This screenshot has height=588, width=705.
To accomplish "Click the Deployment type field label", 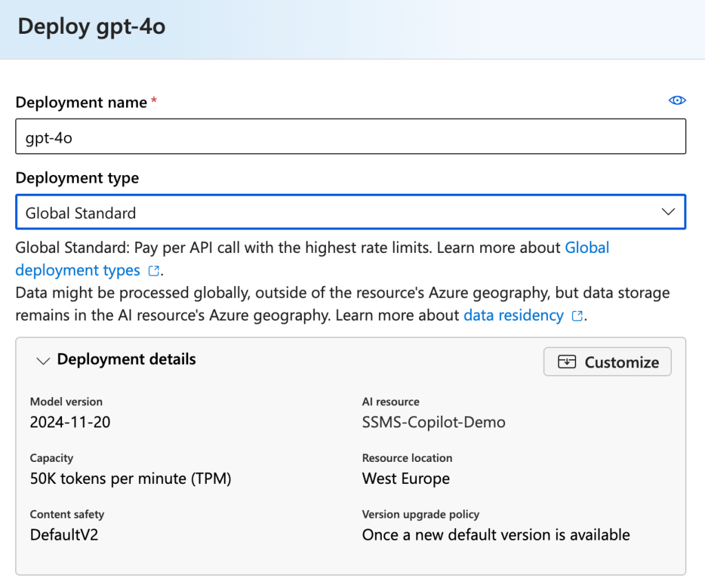I will pyautogui.click(x=77, y=178).
